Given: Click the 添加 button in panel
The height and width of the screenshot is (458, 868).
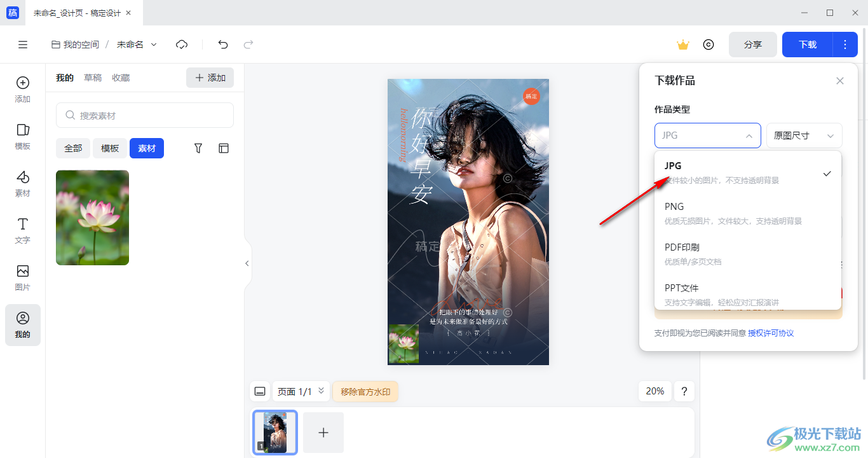Looking at the screenshot, I should (210, 78).
